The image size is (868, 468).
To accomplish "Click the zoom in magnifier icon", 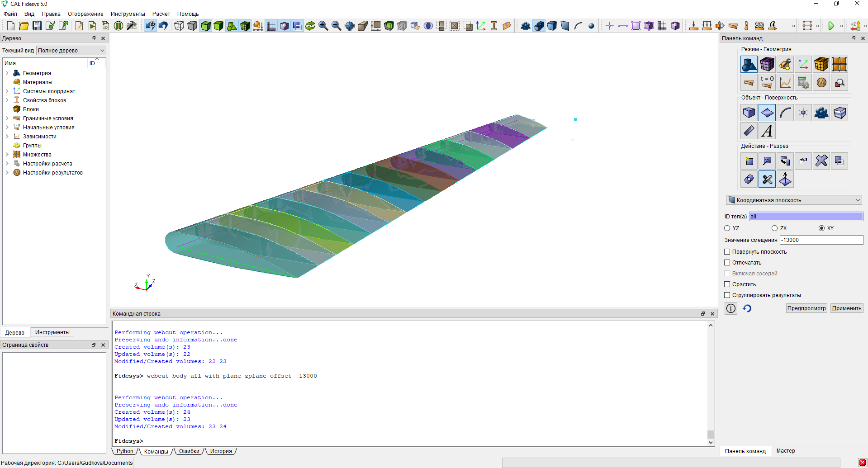I will point(323,26).
